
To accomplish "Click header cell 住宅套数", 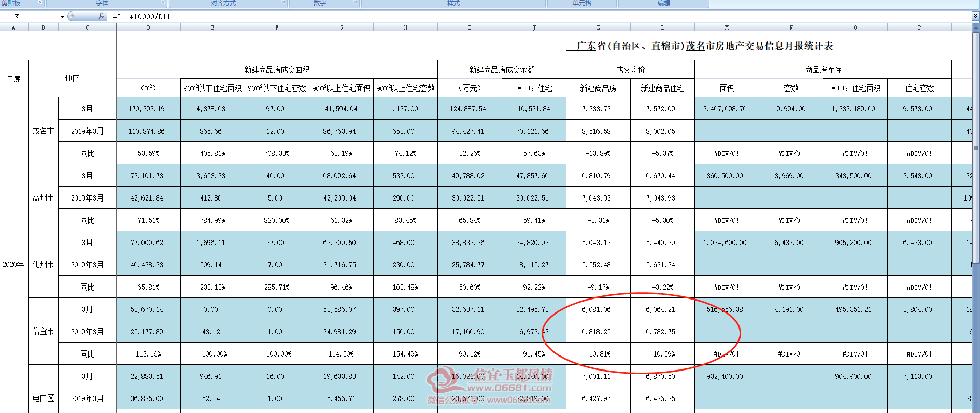I will tap(920, 88).
